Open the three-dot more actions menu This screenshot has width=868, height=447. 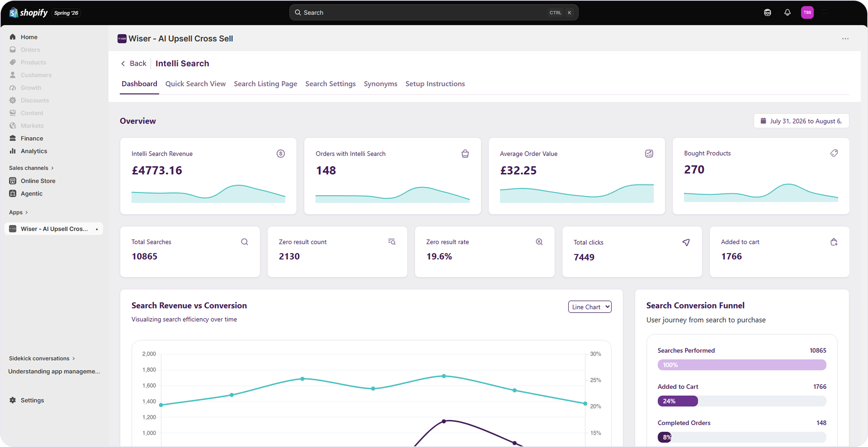tap(845, 39)
